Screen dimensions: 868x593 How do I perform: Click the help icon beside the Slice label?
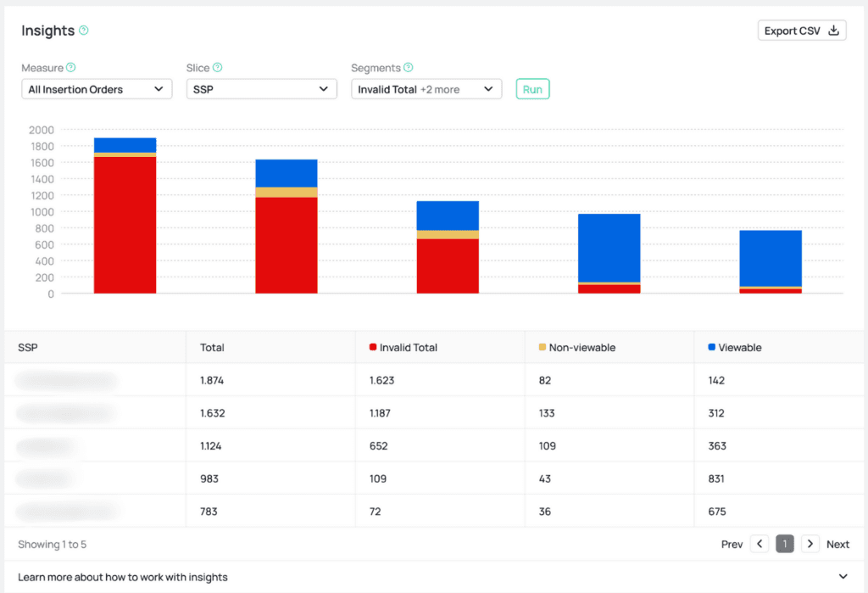pos(219,67)
